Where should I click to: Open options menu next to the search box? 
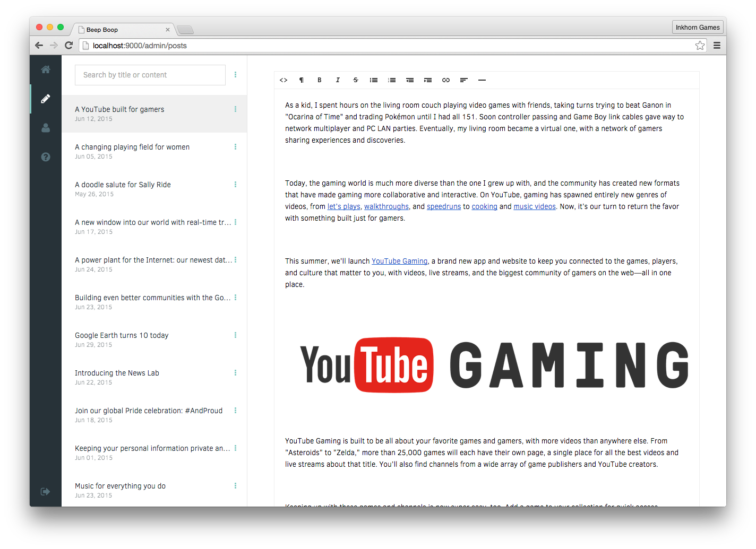click(x=235, y=75)
